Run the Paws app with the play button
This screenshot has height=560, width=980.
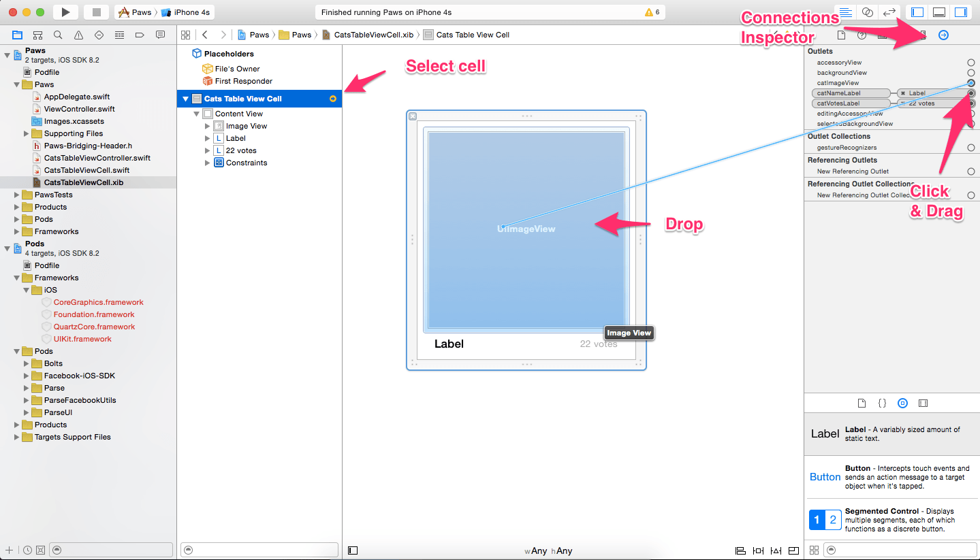tap(65, 12)
